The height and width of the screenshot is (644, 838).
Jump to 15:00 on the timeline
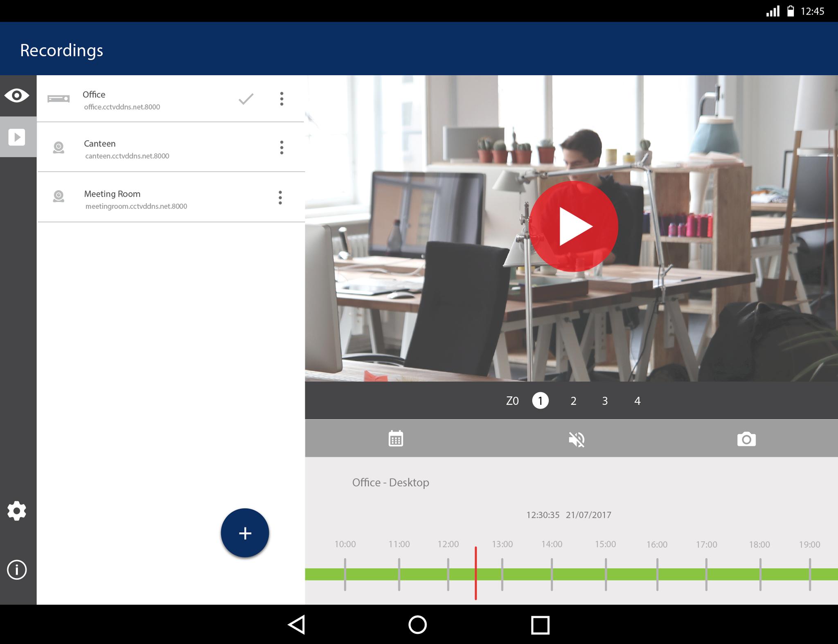pyautogui.click(x=605, y=544)
